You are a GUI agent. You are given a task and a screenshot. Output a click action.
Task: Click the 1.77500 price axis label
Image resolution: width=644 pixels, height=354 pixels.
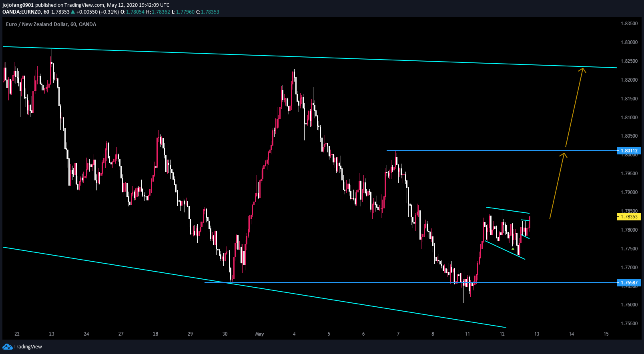629,249
